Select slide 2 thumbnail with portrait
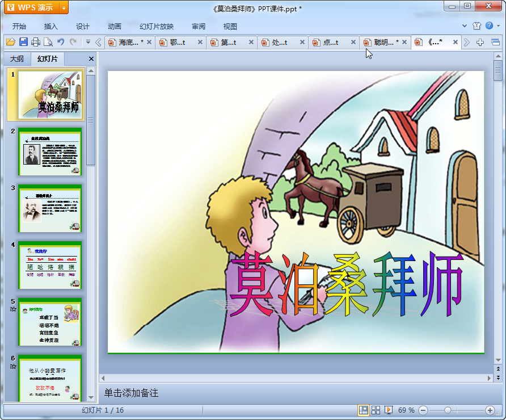 (x=50, y=152)
